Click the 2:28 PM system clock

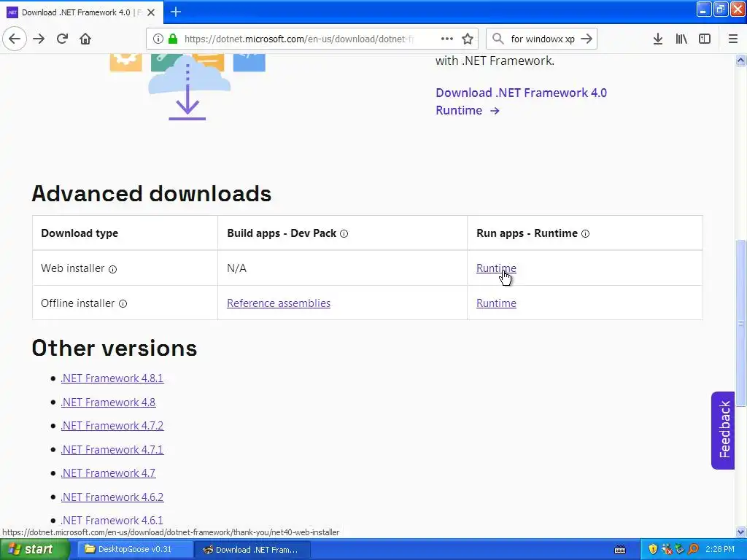pos(720,550)
